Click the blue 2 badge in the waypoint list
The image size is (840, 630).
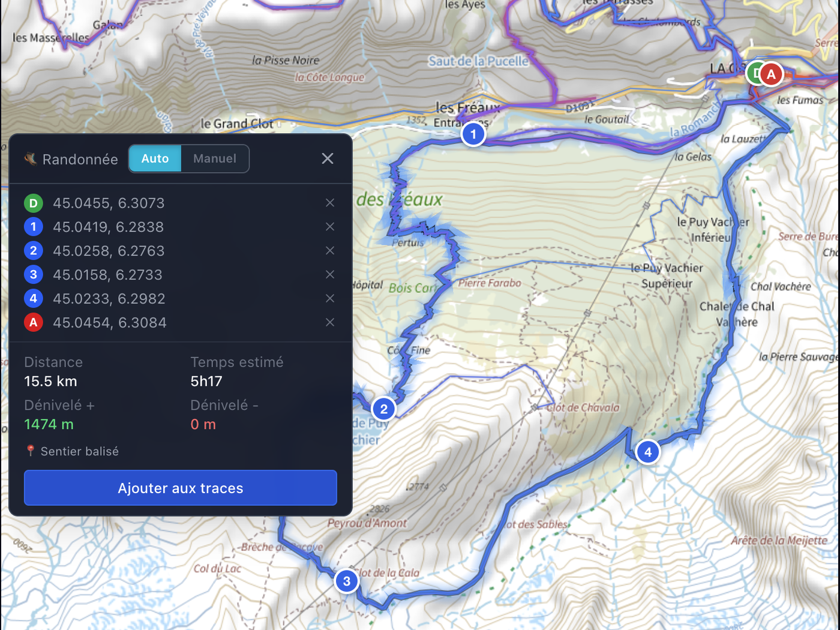[x=34, y=250]
